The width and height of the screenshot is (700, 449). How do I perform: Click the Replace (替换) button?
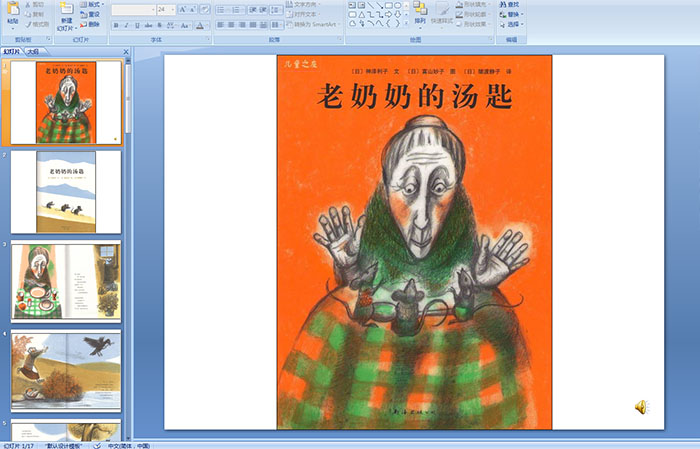click(512, 14)
